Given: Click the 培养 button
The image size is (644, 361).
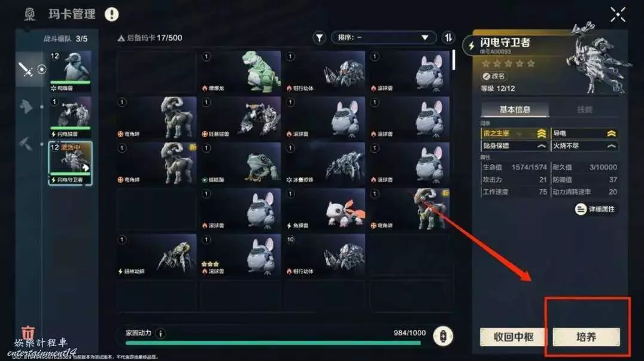Looking at the screenshot, I should pyautogui.click(x=586, y=337).
